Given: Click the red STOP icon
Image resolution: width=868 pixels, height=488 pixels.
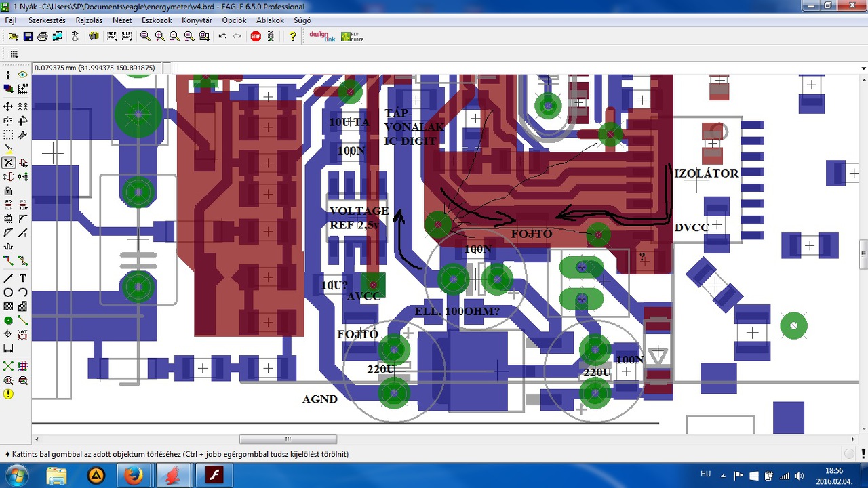Looking at the screenshot, I should click(256, 36).
